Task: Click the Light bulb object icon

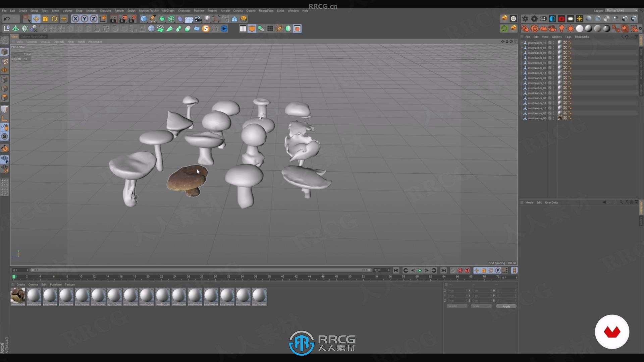Action: pos(207,19)
